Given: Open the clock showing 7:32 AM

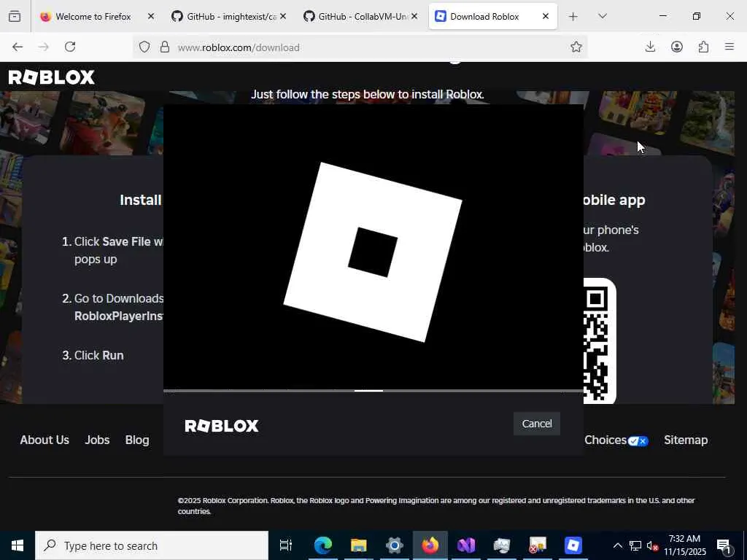Looking at the screenshot, I should (685, 545).
